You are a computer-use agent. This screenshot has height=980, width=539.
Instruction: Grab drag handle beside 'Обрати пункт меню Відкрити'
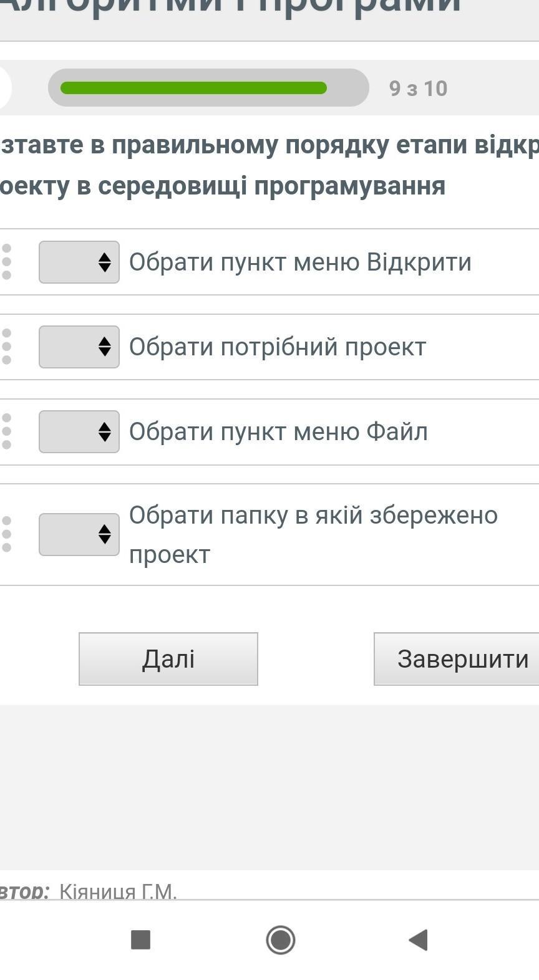click(7, 262)
